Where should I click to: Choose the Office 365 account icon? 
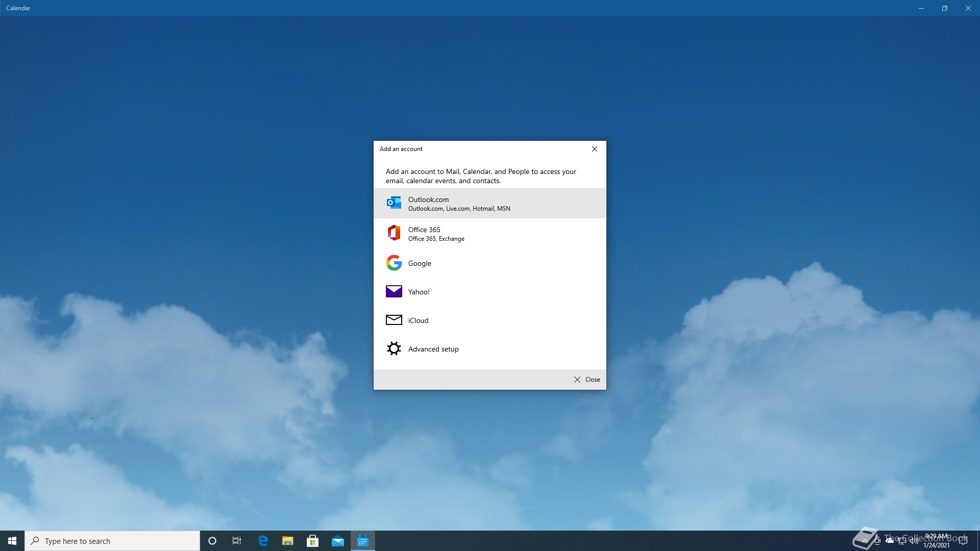394,233
